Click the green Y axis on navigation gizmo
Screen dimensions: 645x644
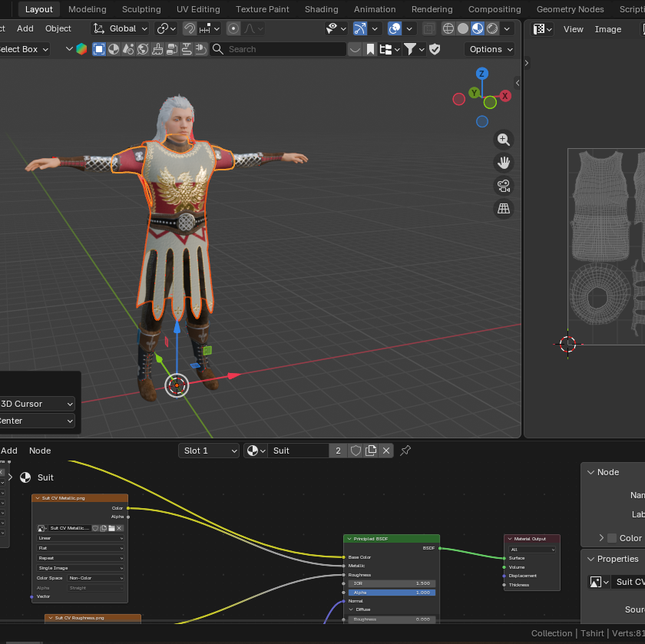475,93
